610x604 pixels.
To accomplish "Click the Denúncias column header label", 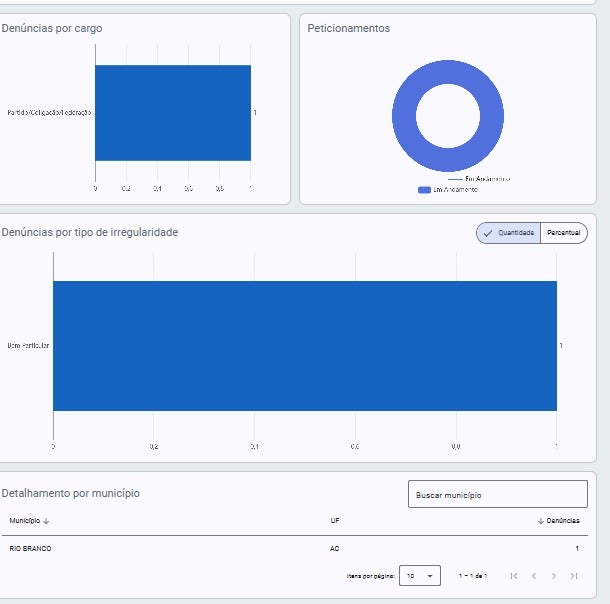I will pos(563,521).
